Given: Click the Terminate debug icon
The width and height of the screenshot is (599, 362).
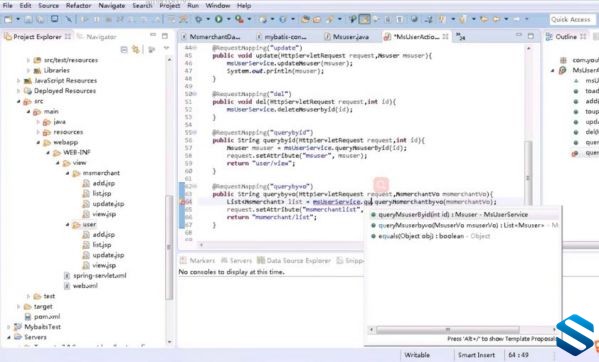Looking at the screenshot, I should coord(108,19).
